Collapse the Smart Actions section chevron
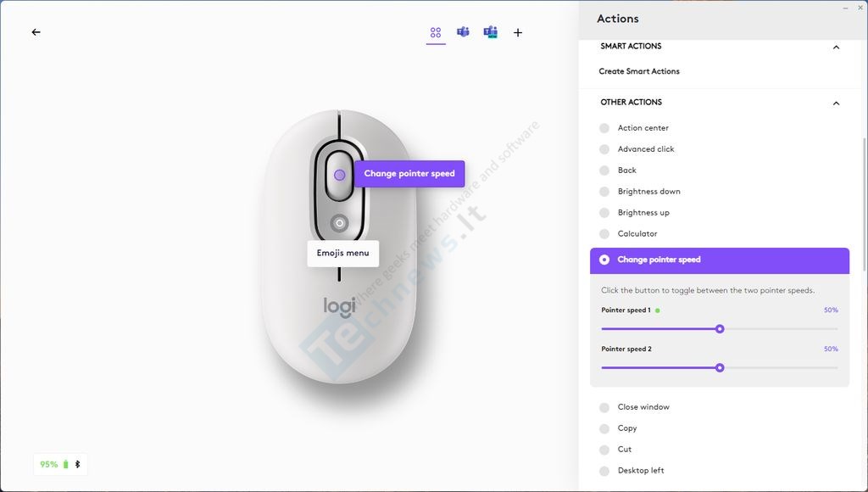The height and width of the screenshot is (492, 868). pyautogui.click(x=836, y=48)
